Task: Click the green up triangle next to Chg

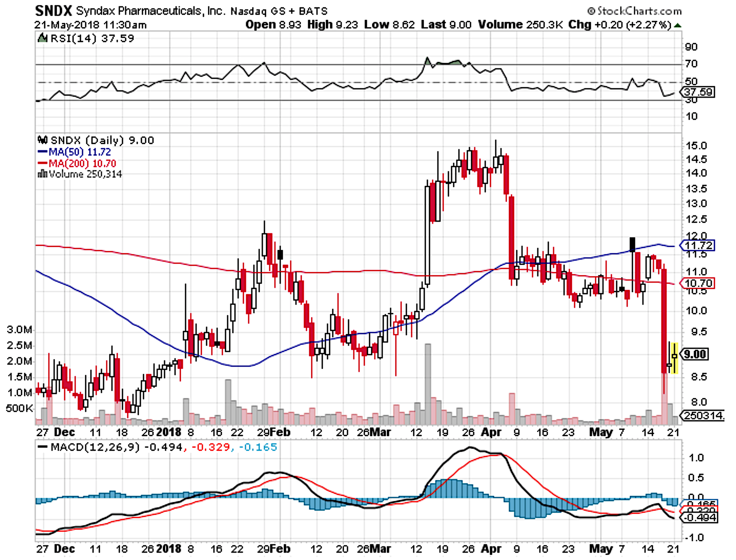Action: [678, 25]
